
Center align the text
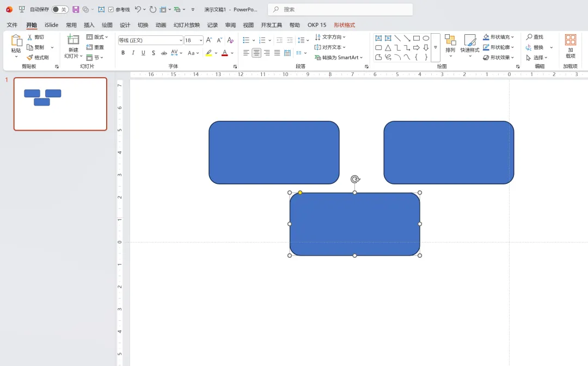[x=256, y=53]
